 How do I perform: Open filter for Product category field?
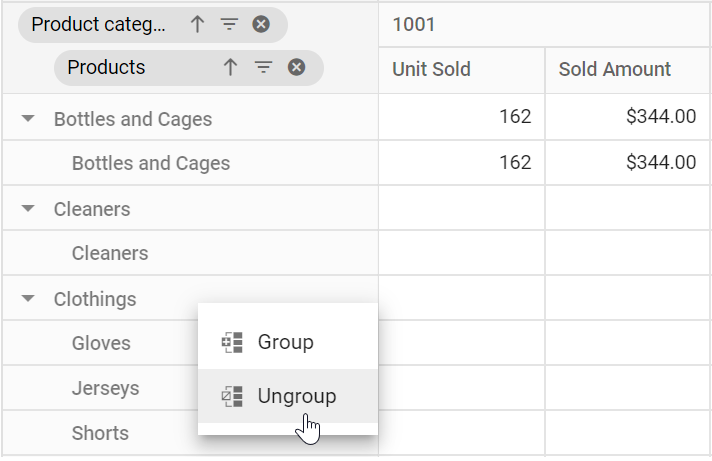(229, 24)
